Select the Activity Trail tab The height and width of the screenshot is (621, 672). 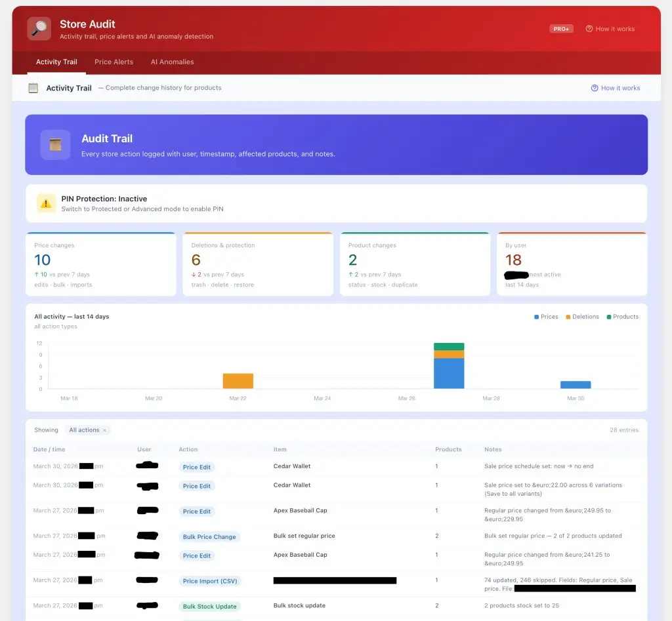tap(56, 62)
